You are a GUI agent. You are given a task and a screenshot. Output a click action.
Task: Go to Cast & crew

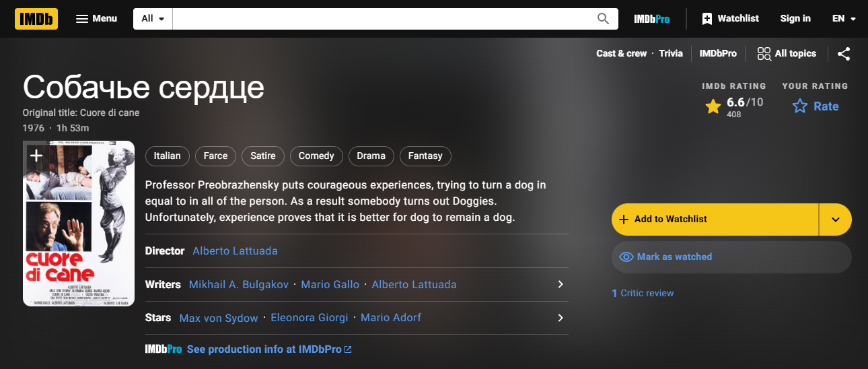[621, 53]
